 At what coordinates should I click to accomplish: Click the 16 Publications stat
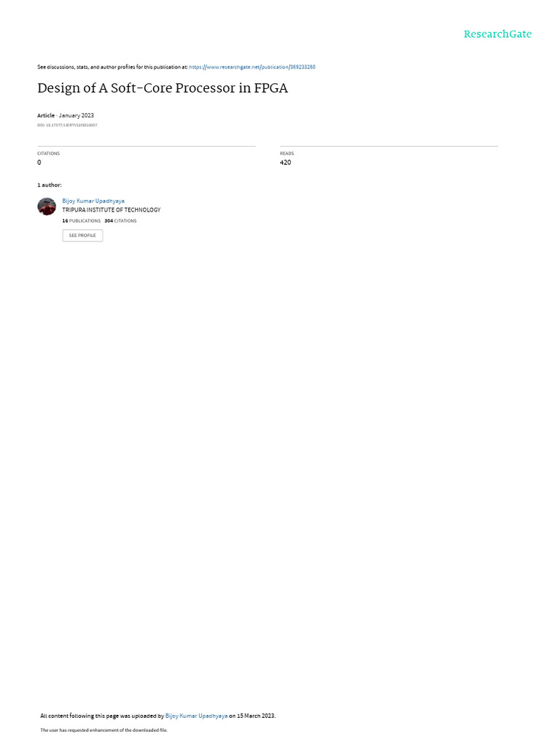(82, 221)
